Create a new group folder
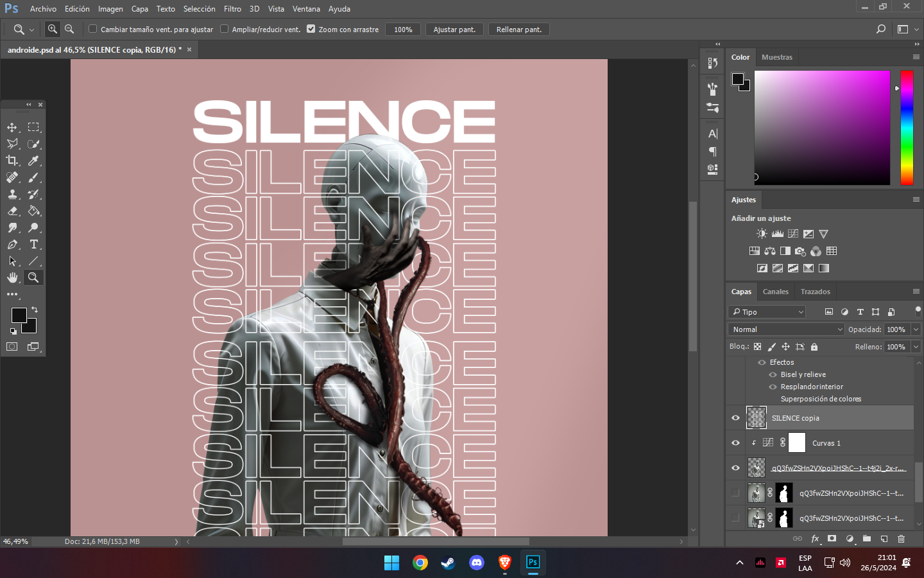The width and height of the screenshot is (924, 578). point(866,539)
